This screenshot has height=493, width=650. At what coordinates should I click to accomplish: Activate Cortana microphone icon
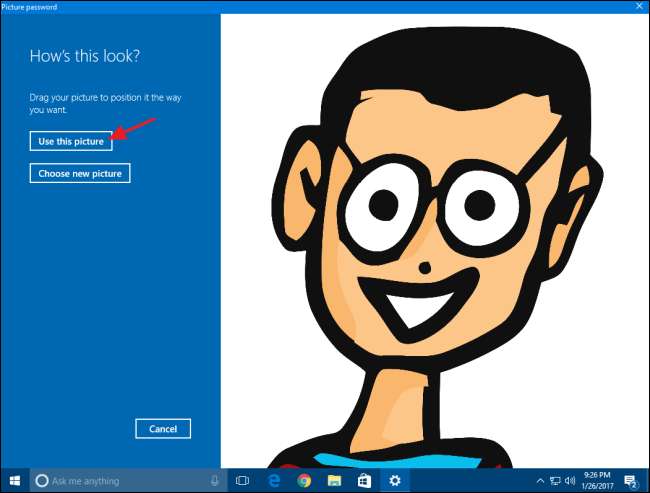(215, 481)
